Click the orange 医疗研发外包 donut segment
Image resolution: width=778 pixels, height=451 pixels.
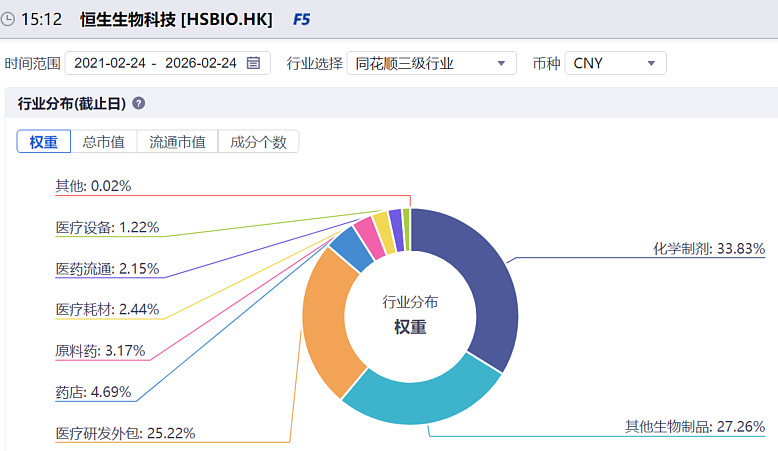click(x=325, y=322)
